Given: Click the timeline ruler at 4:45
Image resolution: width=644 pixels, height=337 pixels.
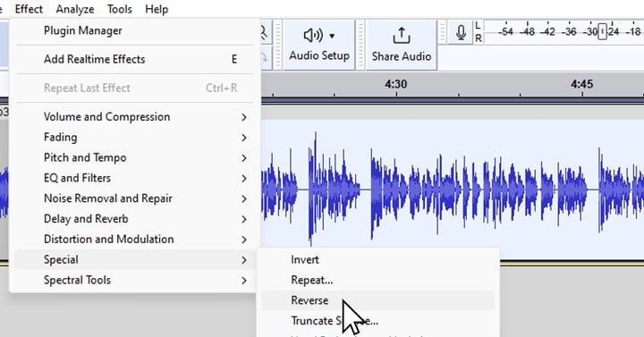Looking at the screenshot, I should pos(581,84).
